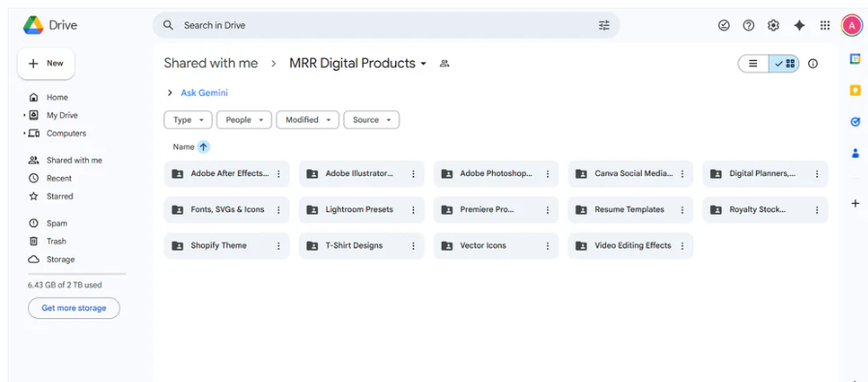Reverse sort direction arrow next to Name

[x=203, y=147]
